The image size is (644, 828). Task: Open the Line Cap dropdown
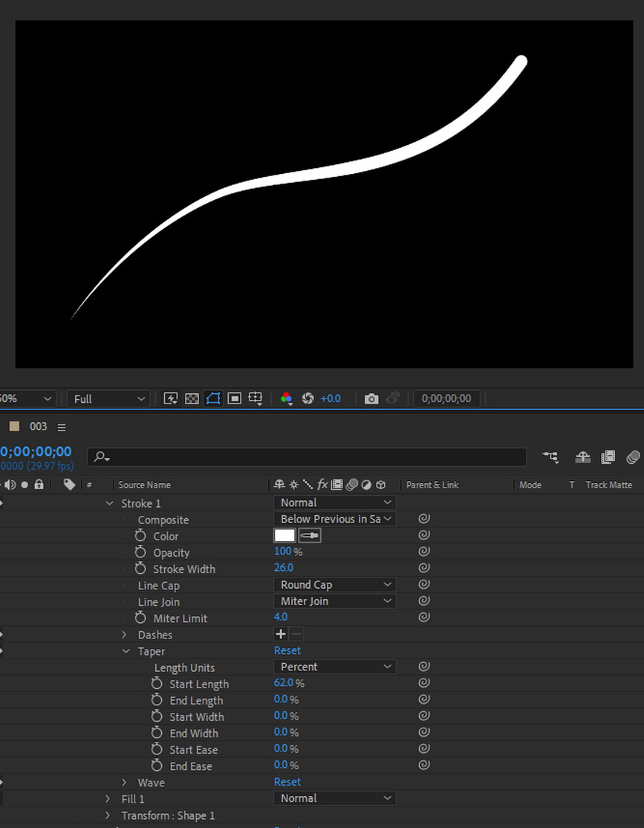tap(334, 585)
